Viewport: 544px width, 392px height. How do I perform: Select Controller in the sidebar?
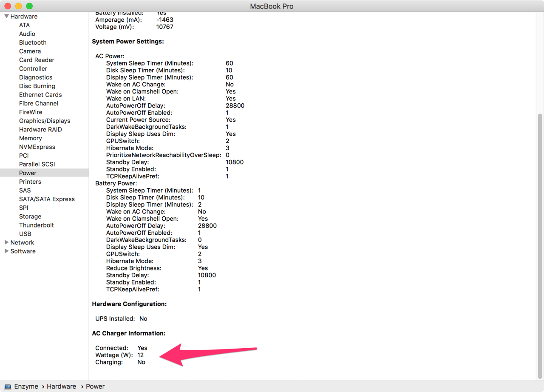[33, 68]
